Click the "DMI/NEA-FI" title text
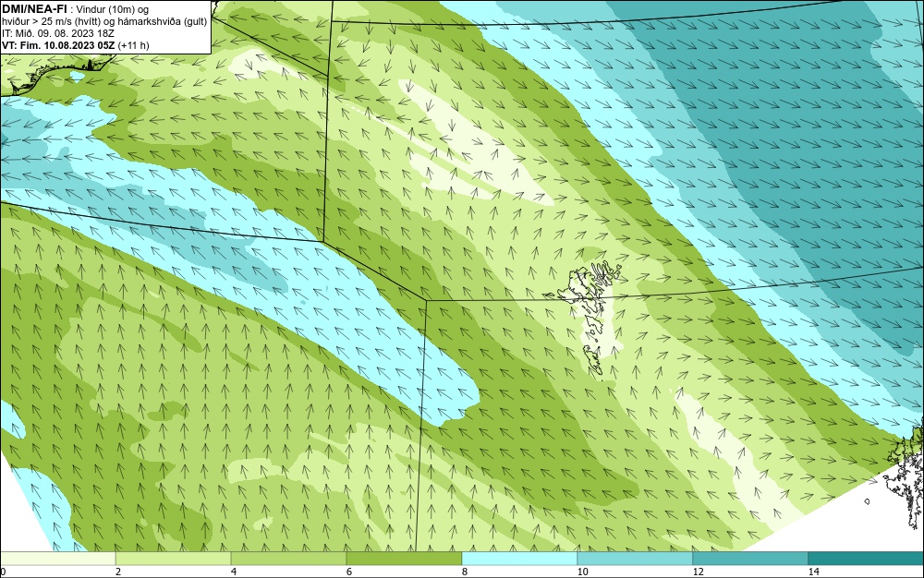This screenshot has width=924, height=578. point(34,9)
